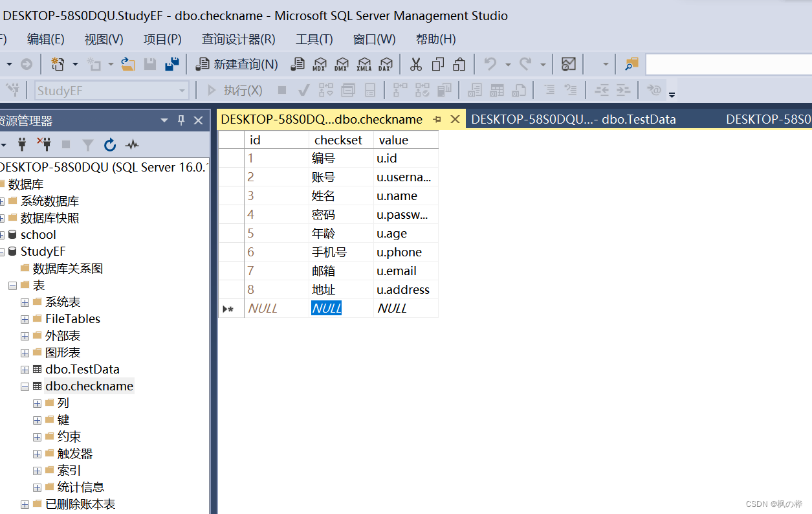Toggle auto-hide pin of Object Explorer panel
The width and height of the screenshot is (812, 514).
pyautogui.click(x=181, y=120)
